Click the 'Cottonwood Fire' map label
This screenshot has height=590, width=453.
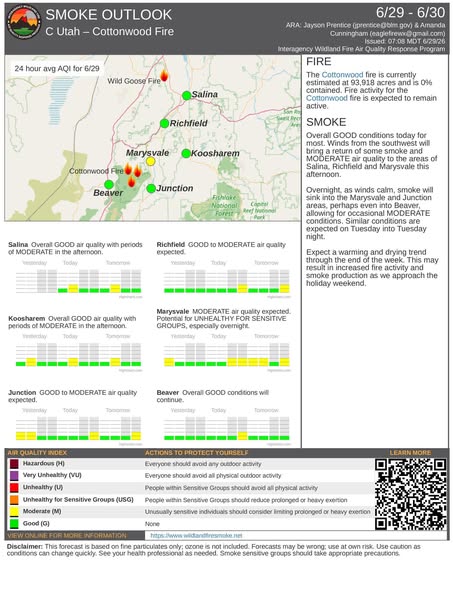96,171
